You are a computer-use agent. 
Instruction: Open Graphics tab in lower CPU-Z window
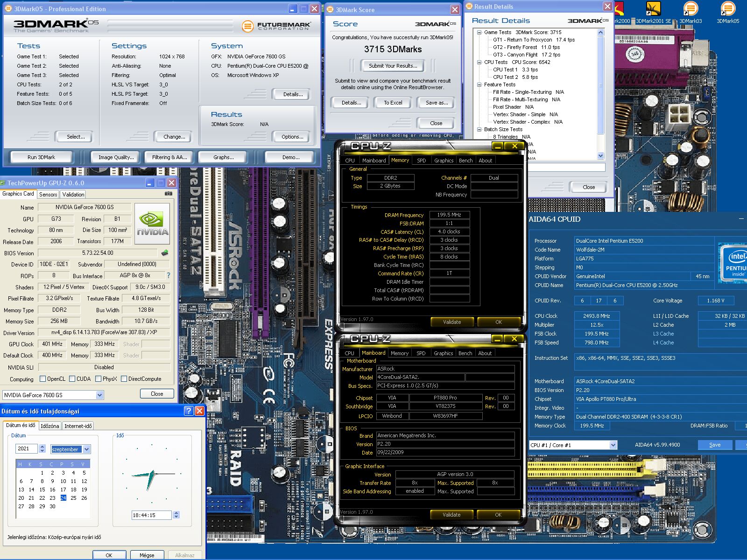coord(443,353)
